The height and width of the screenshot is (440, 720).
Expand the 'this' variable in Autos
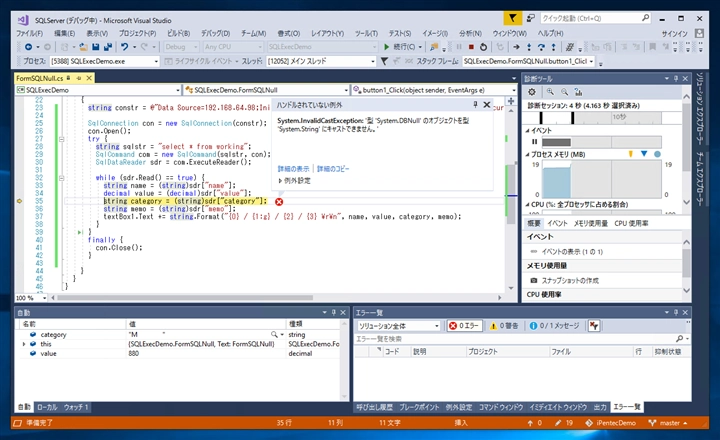[24, 344]
